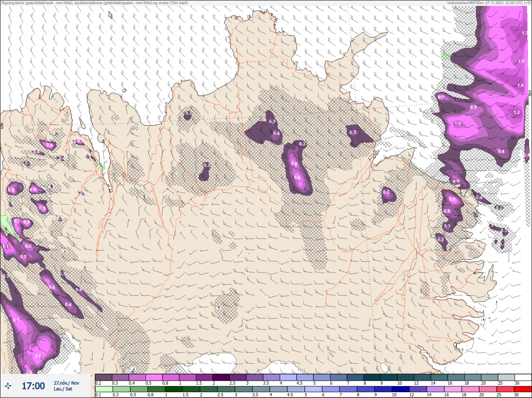Click the lower scale label '0.1'
The image size is (532, 398).
pos(98,395)
